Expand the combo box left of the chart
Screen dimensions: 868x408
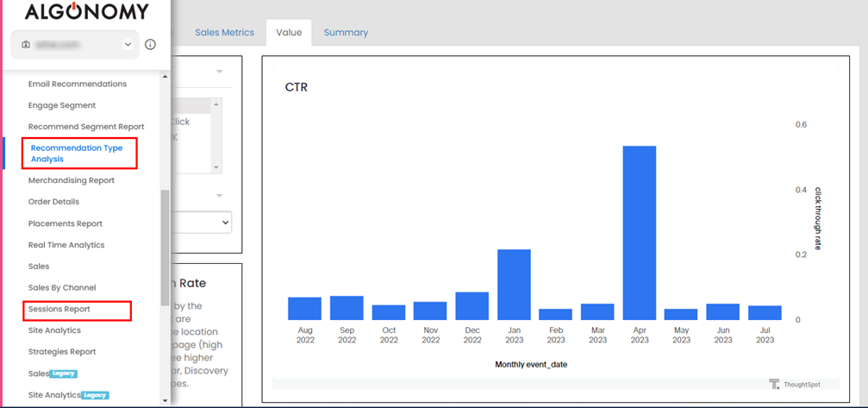(226, 223)
